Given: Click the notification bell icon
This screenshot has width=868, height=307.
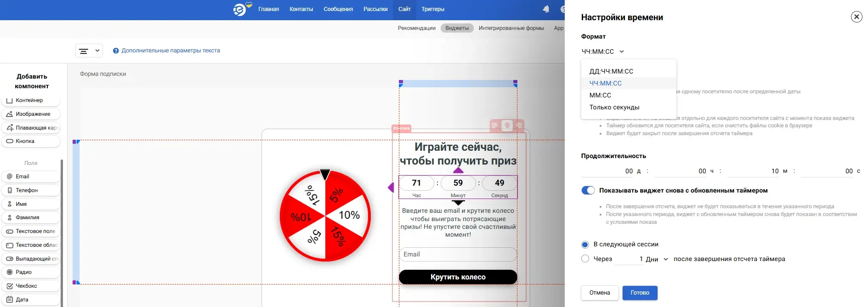Looking at the screenshot, I should (x=546, y=9).
